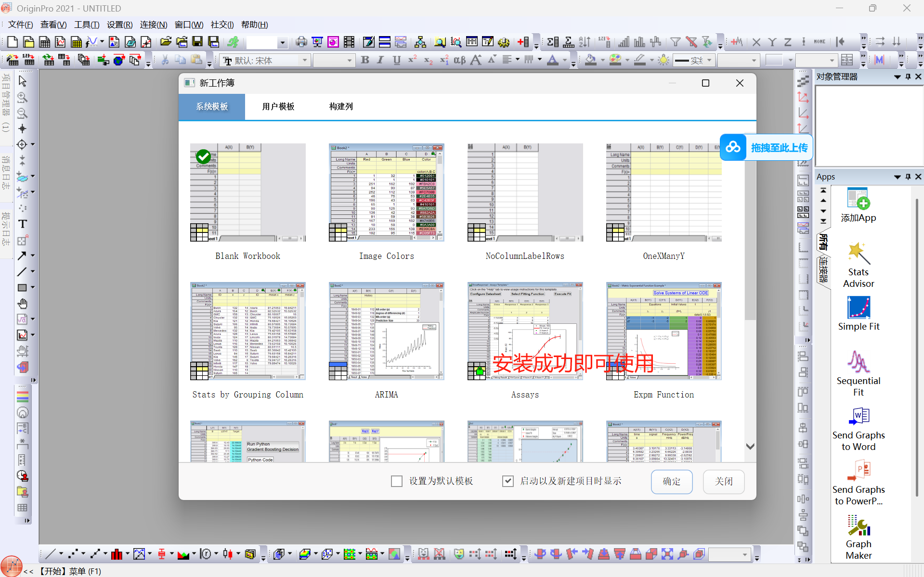Open the Simple Fit app
Image resolution: width=924 pixels, height=577 pixels.
(859, 314)
